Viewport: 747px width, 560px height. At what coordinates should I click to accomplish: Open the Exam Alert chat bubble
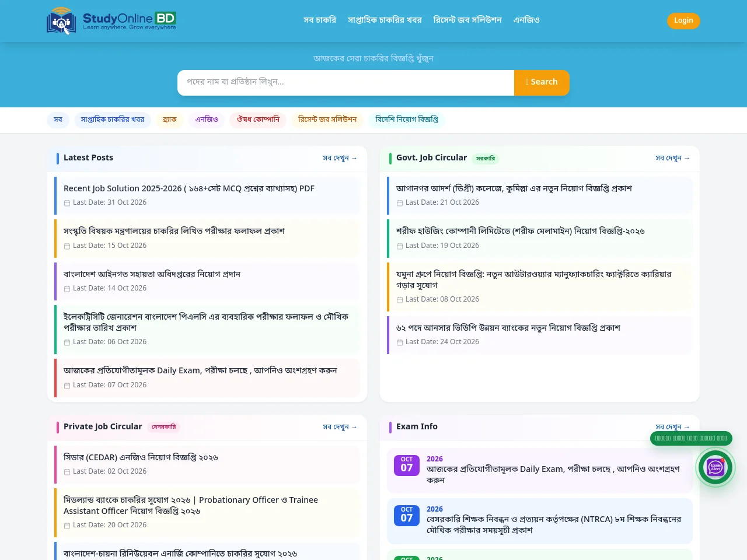click(715, 467)
